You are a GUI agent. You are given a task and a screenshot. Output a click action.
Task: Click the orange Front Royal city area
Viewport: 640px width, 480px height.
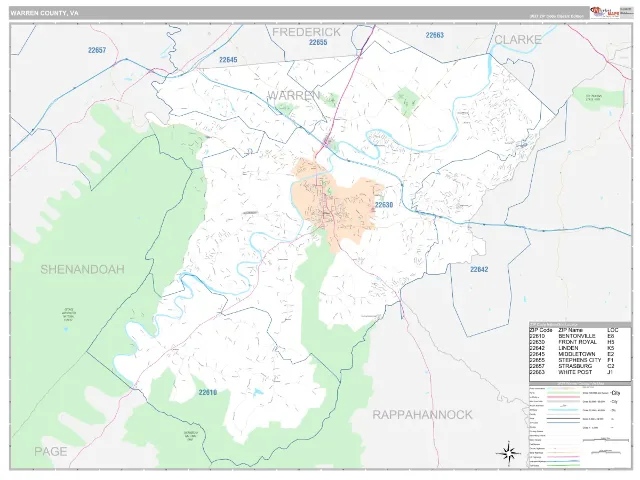tap(337, 204)
